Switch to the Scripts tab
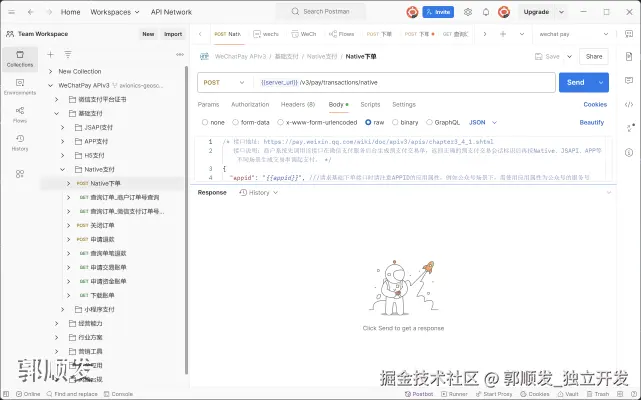Image resolution: width=641 pixels, height=400 pixels. 370,105
